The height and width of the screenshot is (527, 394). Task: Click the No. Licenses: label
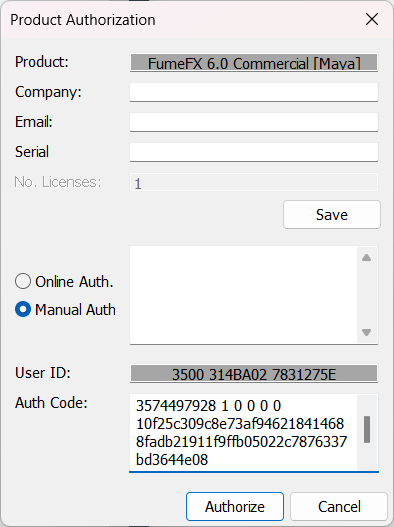(x=57, y=182)
